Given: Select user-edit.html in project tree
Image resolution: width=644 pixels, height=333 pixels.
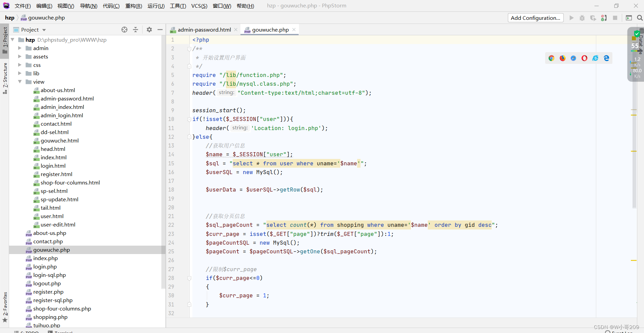Looking at the screenshot, I should pos(58,224).
